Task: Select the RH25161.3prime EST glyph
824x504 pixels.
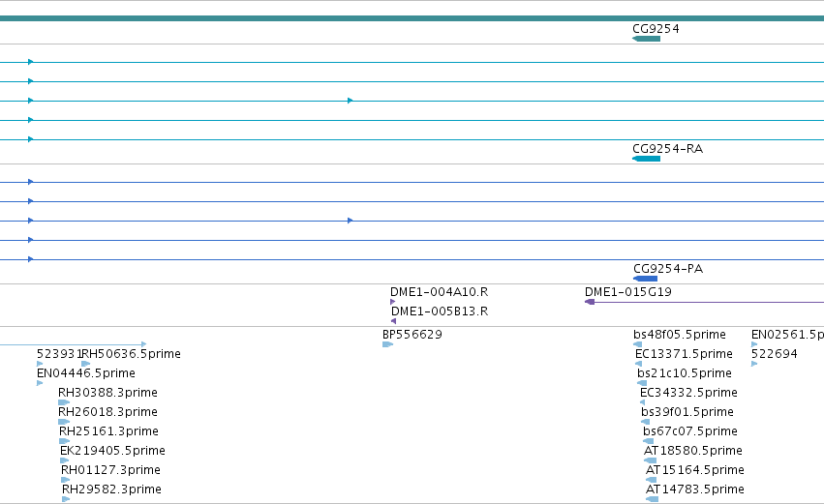Action: (x=65, y=441)
